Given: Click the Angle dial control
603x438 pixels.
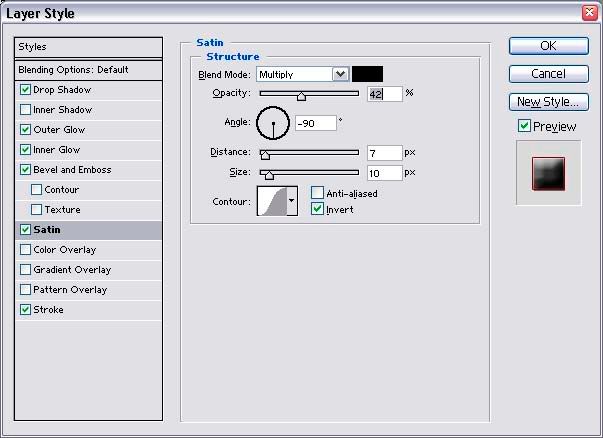Looking at the screenshot, I should (x=273, y=123).
